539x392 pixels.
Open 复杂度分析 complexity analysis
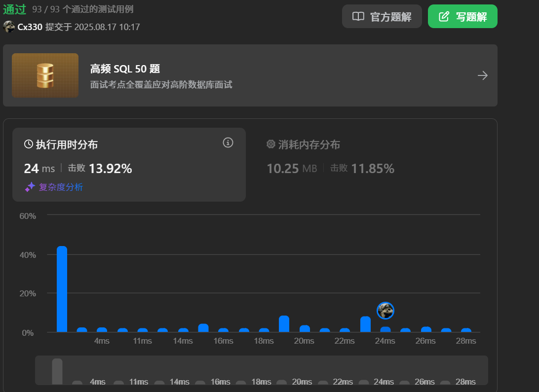(x=61, y=187)
